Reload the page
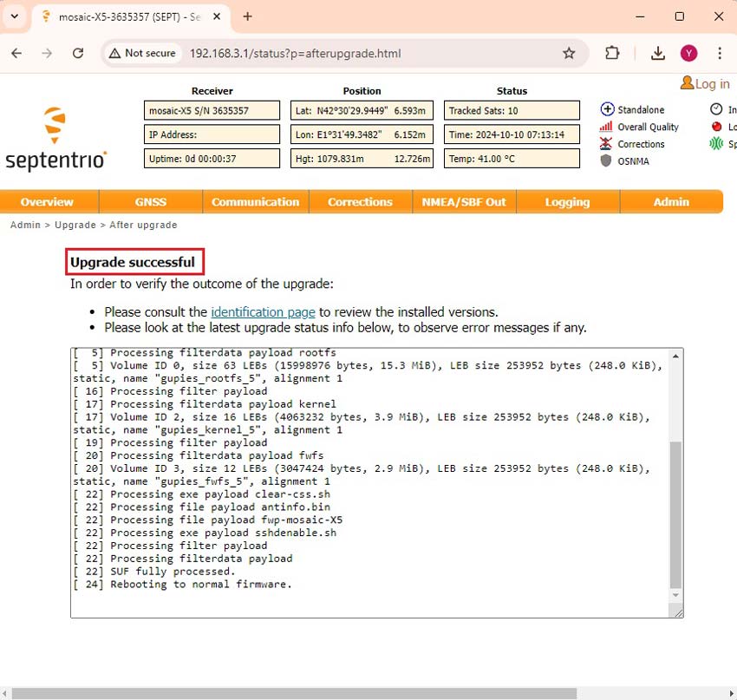The image size is (737, 700). click(78, 53)
